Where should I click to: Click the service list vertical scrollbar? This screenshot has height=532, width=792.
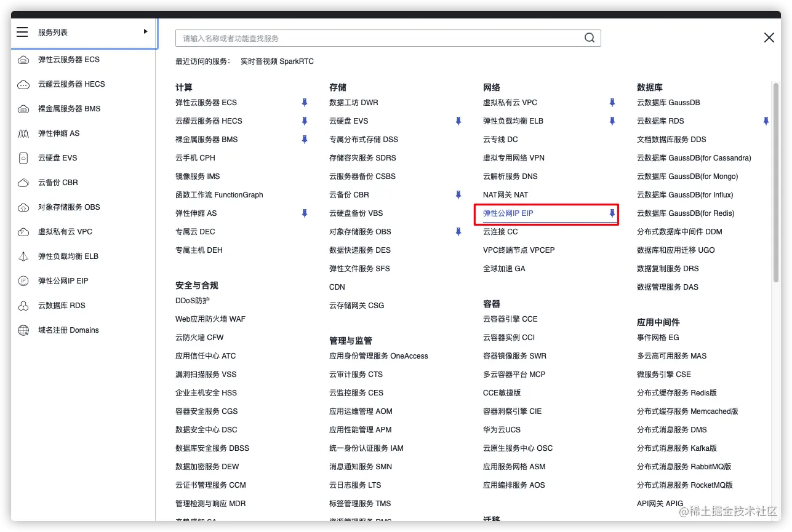[776, 181]
